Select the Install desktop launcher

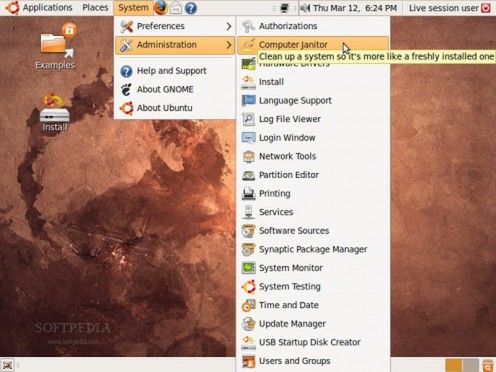[55, 113]
